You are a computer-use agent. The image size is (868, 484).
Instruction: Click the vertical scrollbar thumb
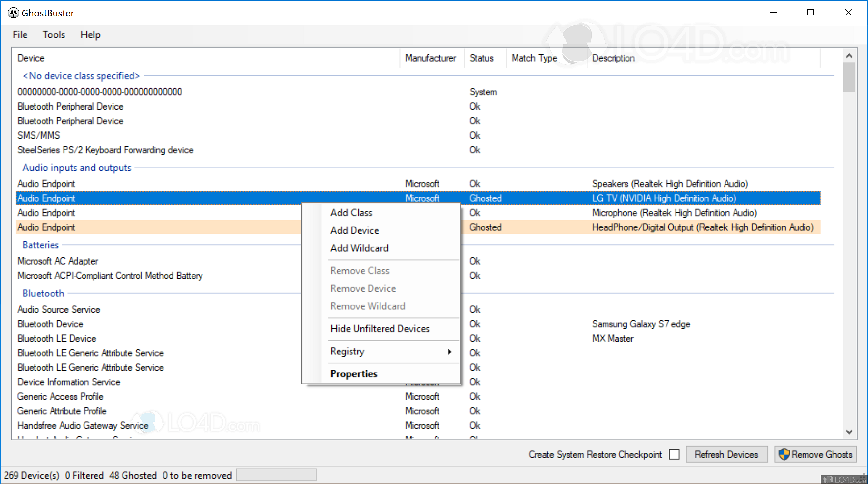click(x=849, y=77)
